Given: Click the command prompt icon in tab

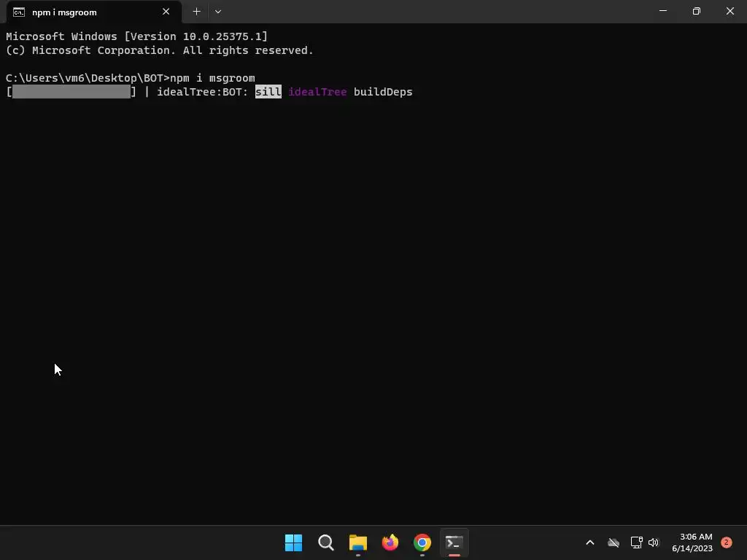Looking at the screenshot, I should [x=19, y=12].
